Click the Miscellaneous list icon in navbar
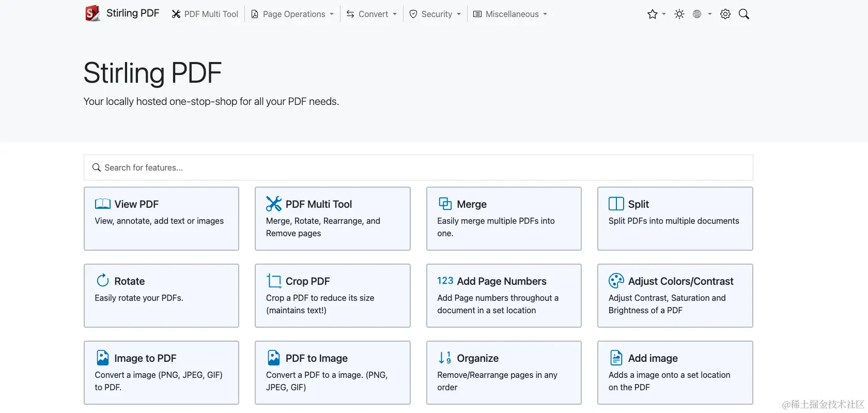868x413 pixels. pos(477,14)
